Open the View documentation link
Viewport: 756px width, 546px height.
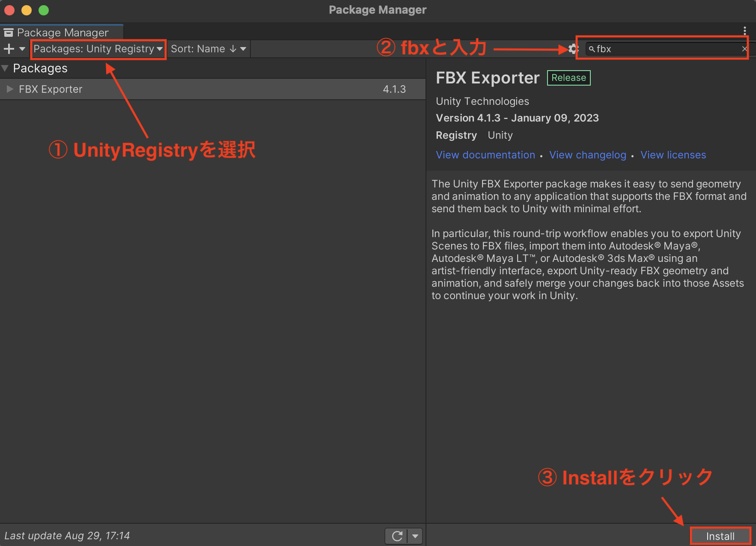485,155
